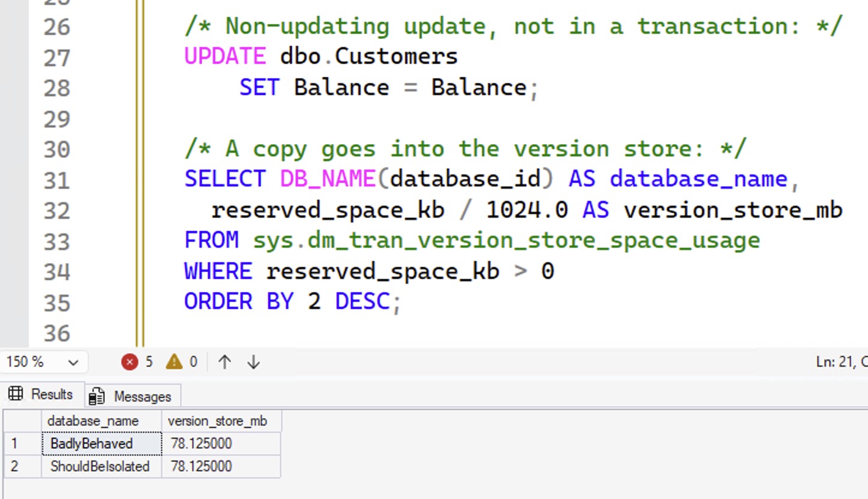Click the select-all corner of results grid
The image size is (868, 499).
(22, 421)
